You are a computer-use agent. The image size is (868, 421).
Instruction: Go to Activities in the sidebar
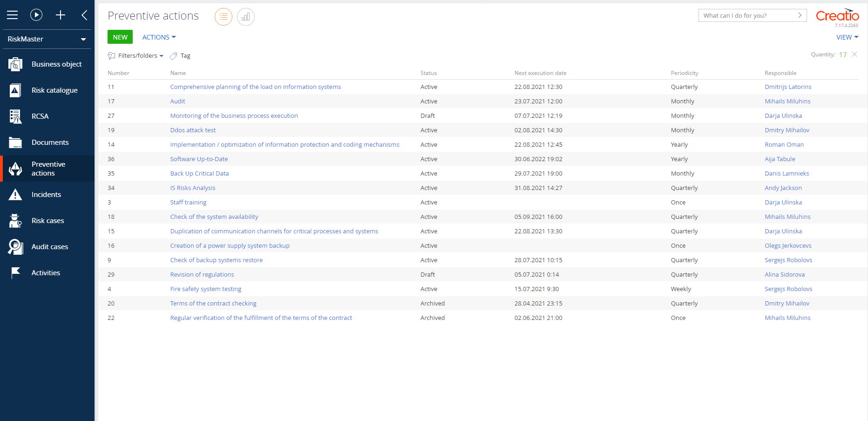(46, 273)
